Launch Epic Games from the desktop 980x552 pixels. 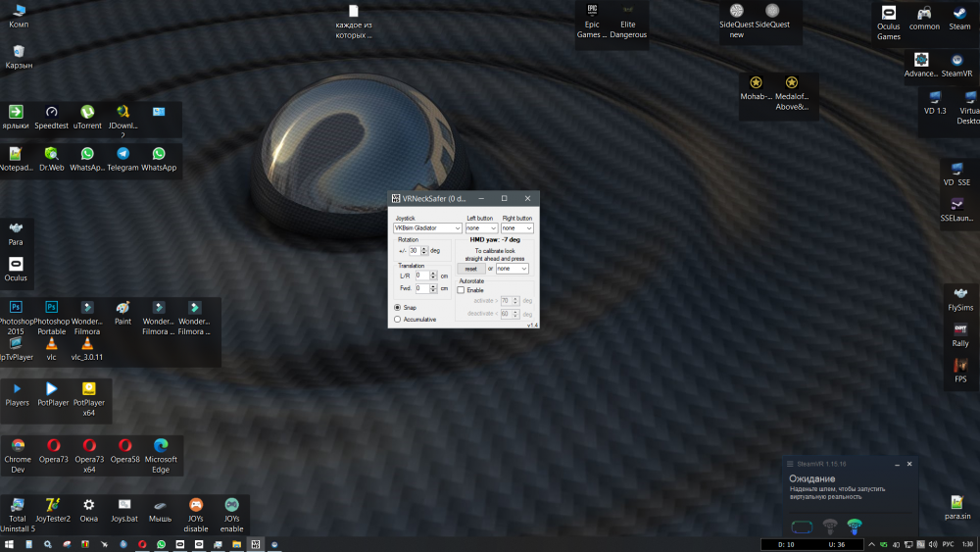(591, 22)
